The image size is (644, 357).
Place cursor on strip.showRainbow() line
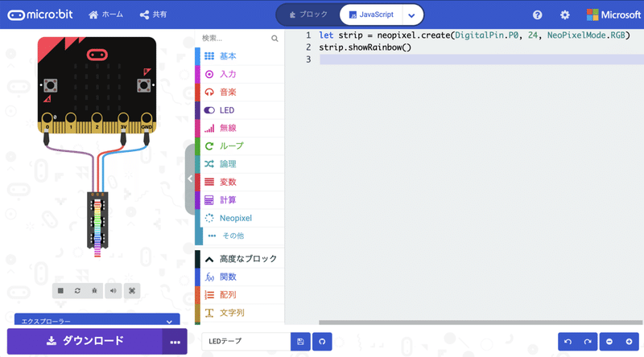click(x=365, y=47)
